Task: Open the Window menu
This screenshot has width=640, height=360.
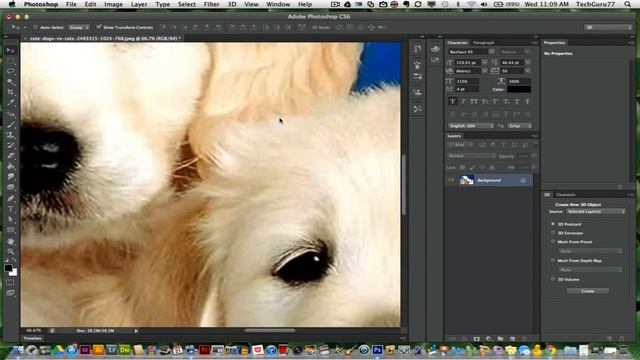Action: [x=278, y=4]
